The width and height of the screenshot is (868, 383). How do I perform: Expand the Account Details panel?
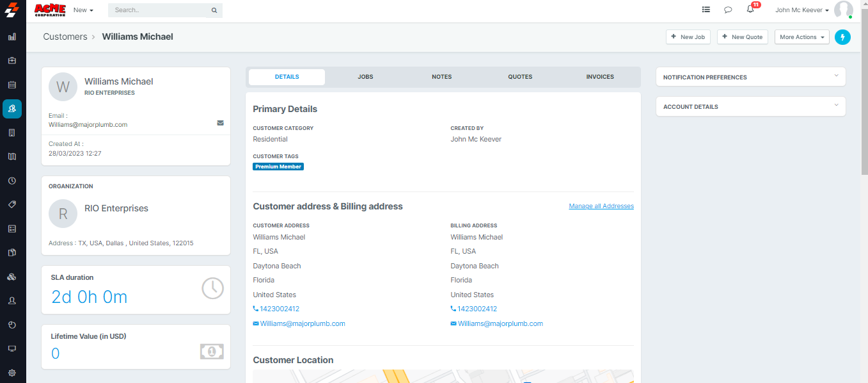pos(750,106)
